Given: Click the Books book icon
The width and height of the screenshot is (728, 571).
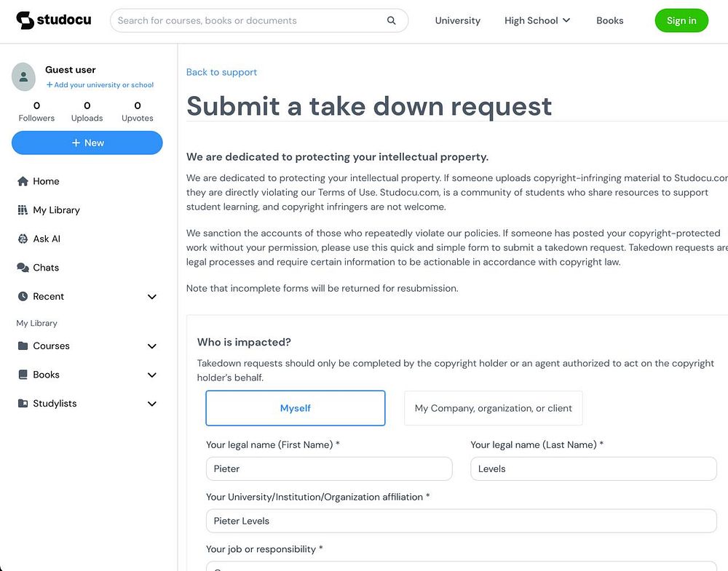Looking at the screenshot, I should pos(23,375).
